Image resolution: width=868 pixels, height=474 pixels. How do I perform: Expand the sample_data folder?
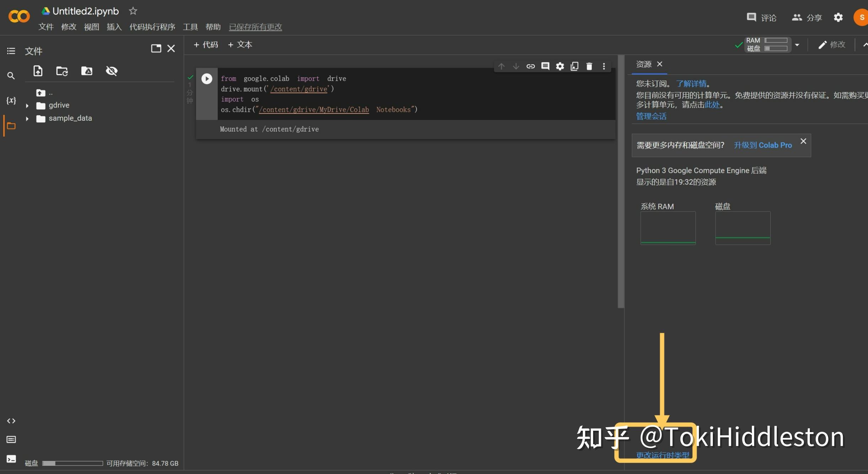point(27,118)
